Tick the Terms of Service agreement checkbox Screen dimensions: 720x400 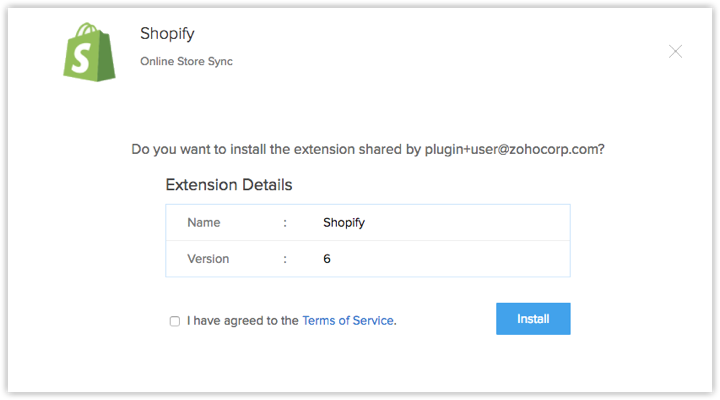point(175,321)
